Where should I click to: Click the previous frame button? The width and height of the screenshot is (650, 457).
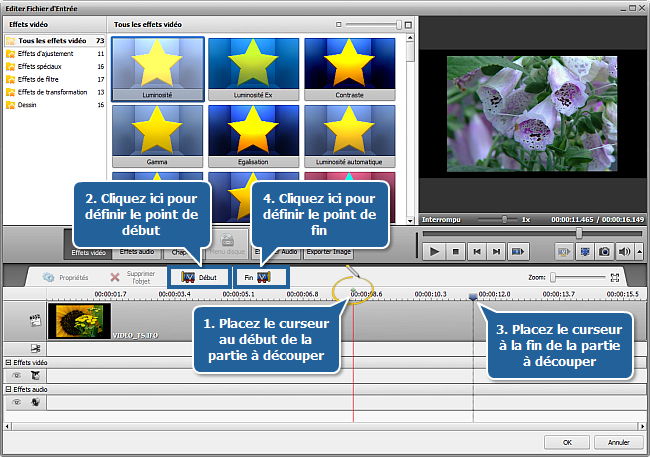tap(475, 252)
